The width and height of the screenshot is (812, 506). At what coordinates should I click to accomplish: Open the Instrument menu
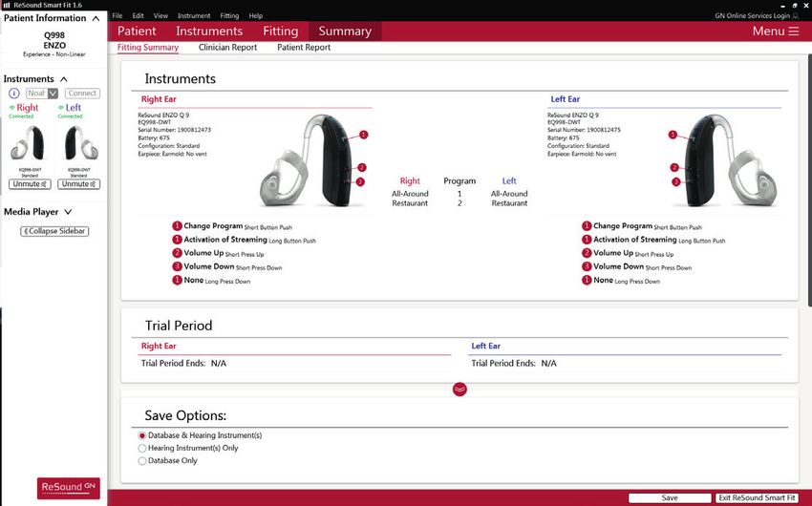pyautogui.click(x=194, y=16)
